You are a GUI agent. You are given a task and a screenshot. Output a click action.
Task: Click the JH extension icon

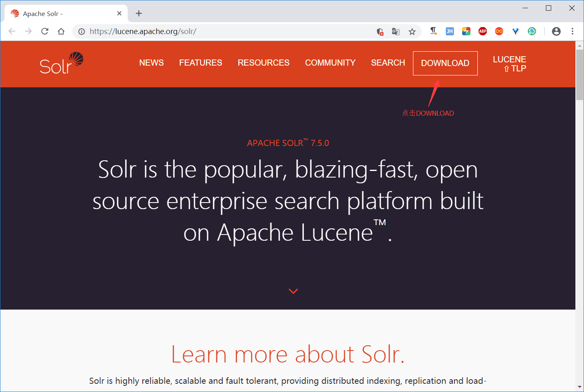pos(450,31)
